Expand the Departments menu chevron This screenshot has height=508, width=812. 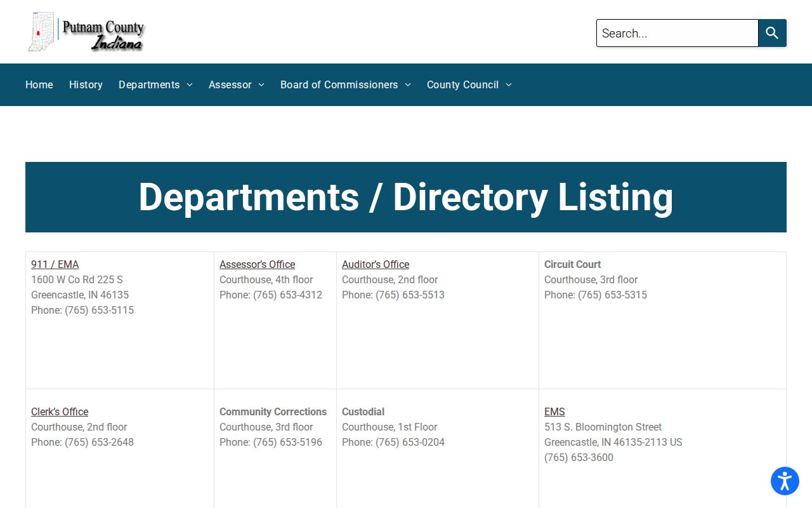pos(190,85)
